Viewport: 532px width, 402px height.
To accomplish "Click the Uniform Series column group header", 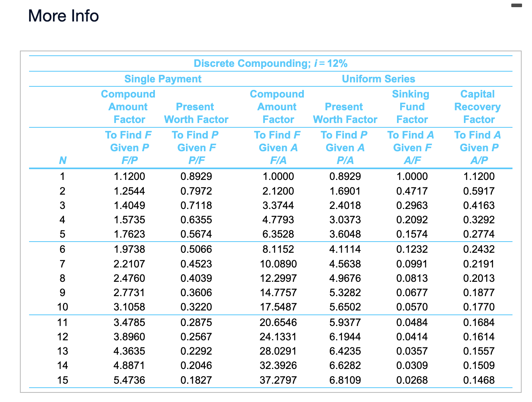I will click(x=378, y=79).
